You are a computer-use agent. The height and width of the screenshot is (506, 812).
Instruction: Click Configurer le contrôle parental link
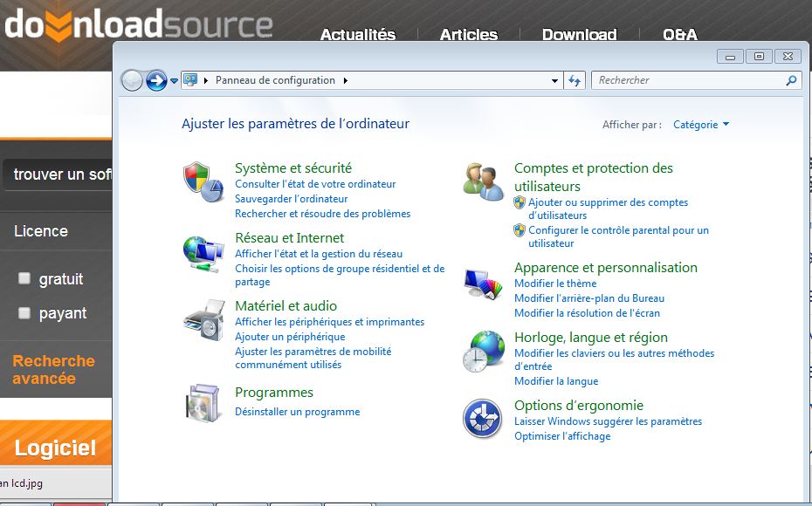pyautogui.click(x=618, y=237)
